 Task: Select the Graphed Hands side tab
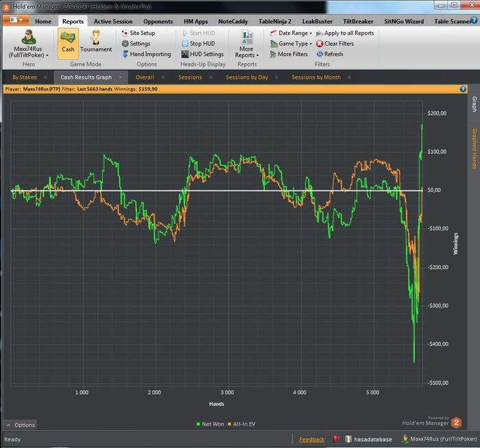coord(475,149)
